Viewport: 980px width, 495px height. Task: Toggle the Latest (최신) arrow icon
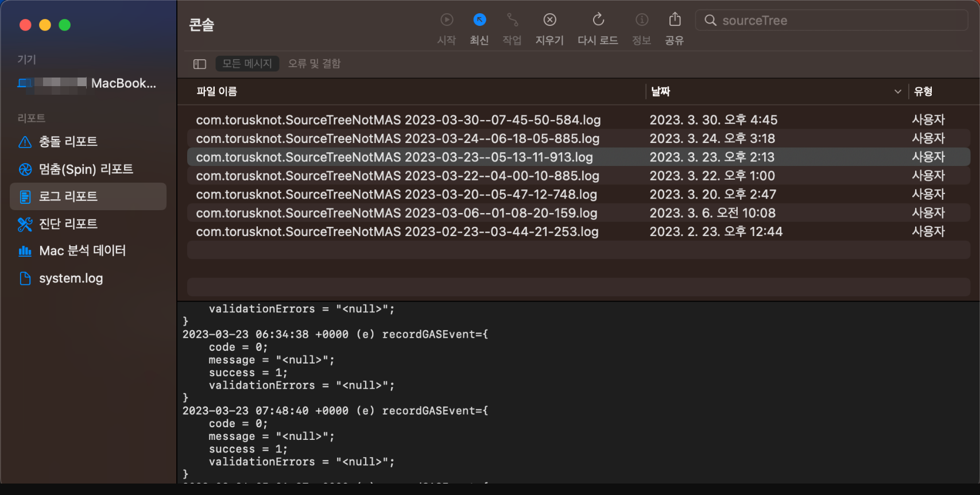pos(479,20)
